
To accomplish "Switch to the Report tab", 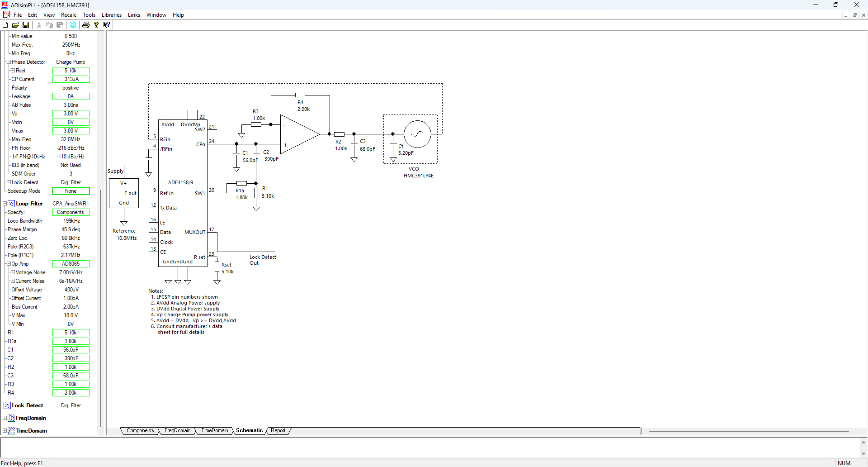I will point(278,431).
